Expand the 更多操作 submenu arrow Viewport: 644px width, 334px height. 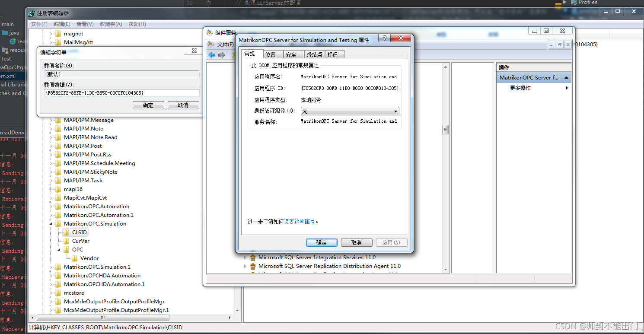coord(567,88)
